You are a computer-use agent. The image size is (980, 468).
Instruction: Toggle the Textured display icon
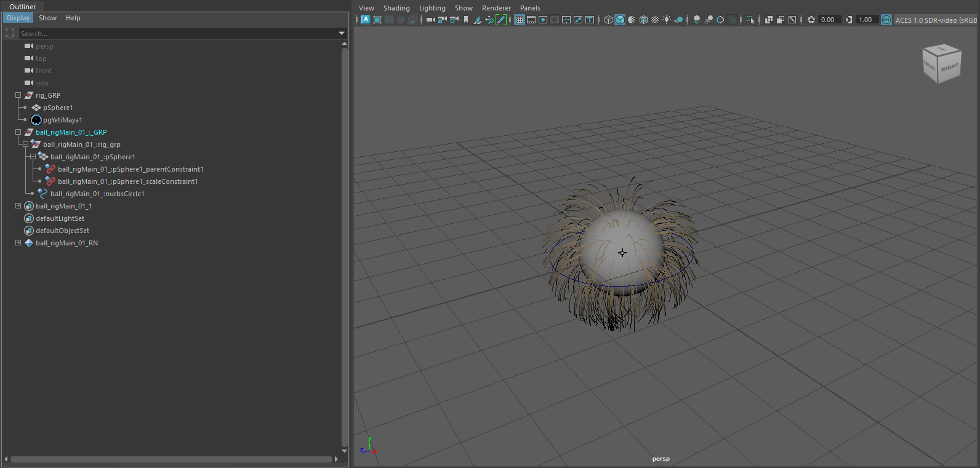point(655,20)
